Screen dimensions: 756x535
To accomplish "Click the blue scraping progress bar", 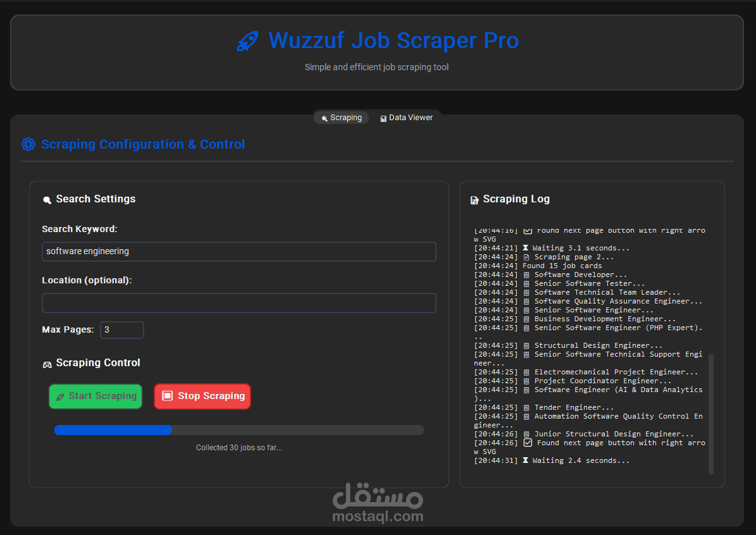I will click(239, 430).
